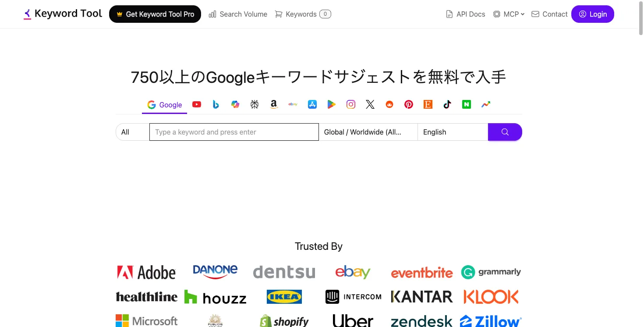
Task: Select the Reddit platform icon
Action: pos(389,104)
